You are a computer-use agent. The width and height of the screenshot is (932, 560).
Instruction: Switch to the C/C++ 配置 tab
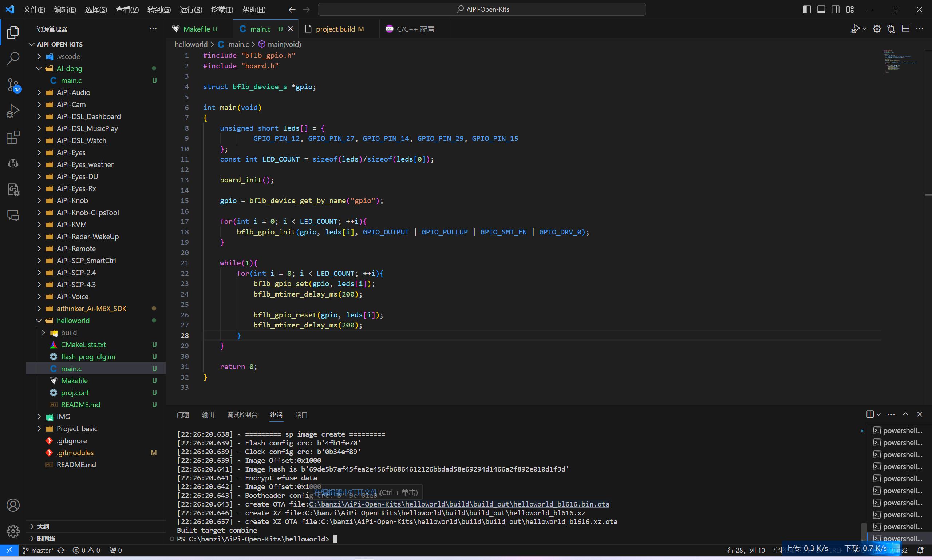click(x=414, y=29)
